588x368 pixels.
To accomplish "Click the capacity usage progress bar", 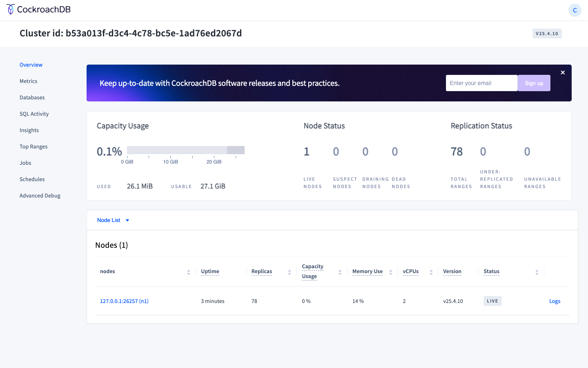I will click(186, 150).
